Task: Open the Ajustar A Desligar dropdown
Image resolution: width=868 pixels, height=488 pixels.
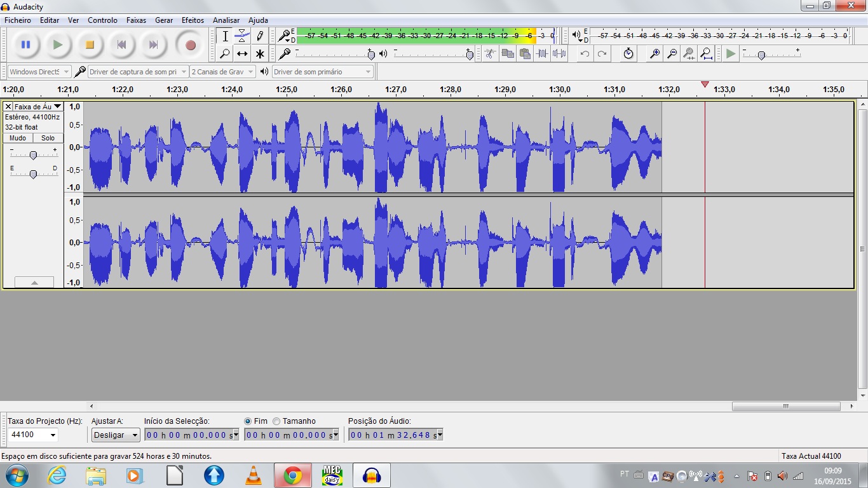Action: pyautogui.click(x=114, y=435)
